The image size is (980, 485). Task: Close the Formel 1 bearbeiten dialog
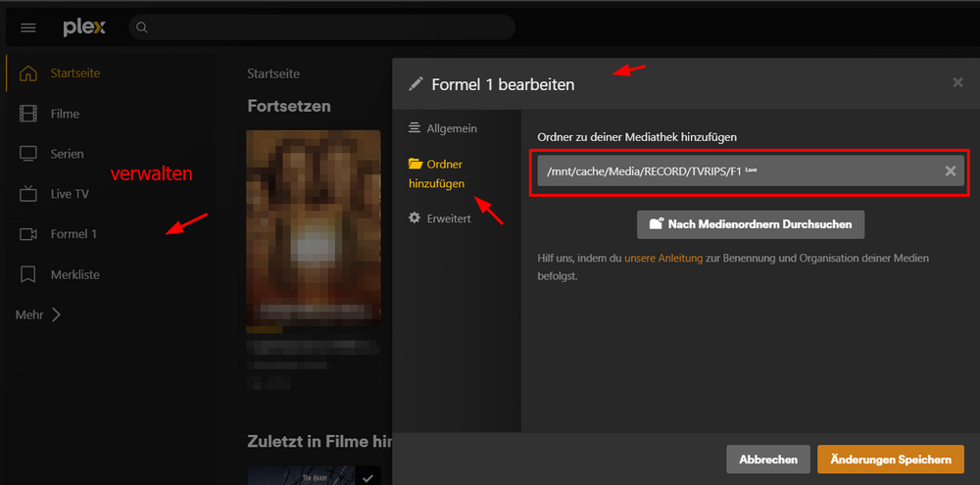point(957,82)
